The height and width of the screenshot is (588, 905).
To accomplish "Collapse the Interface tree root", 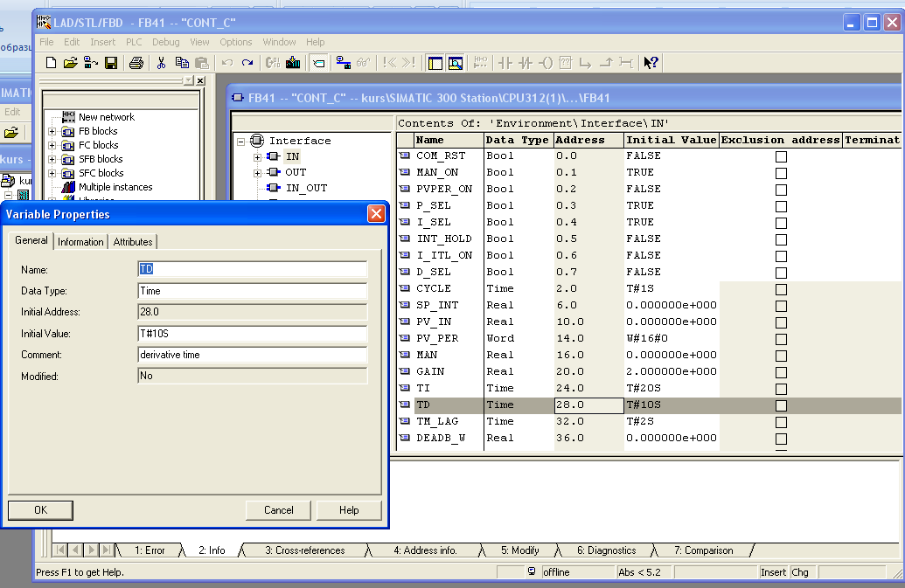I will [241, 141].
